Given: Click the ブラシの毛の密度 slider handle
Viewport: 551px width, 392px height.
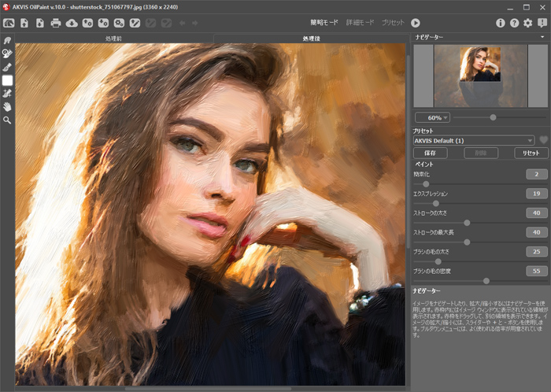Looking at the screenshot, I should [486, 281].
